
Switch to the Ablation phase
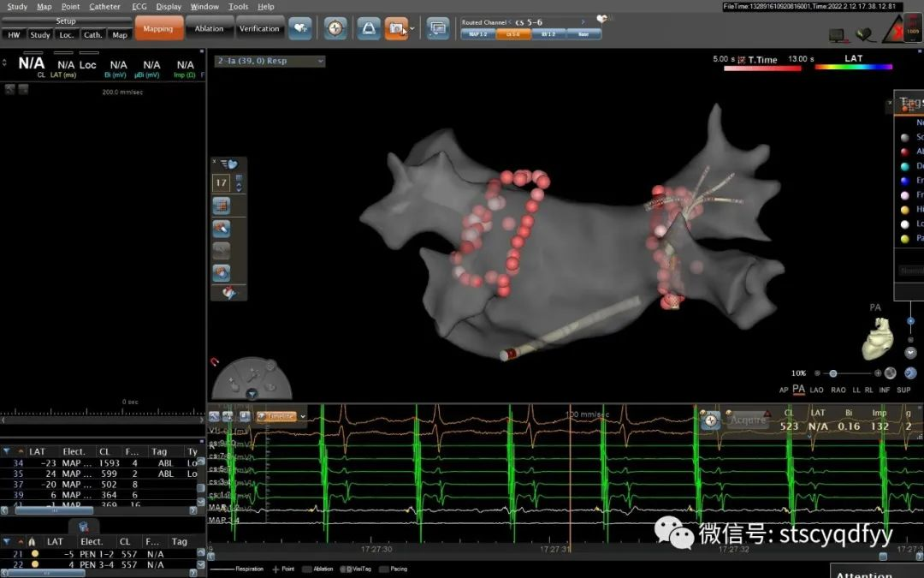(210, 28)
